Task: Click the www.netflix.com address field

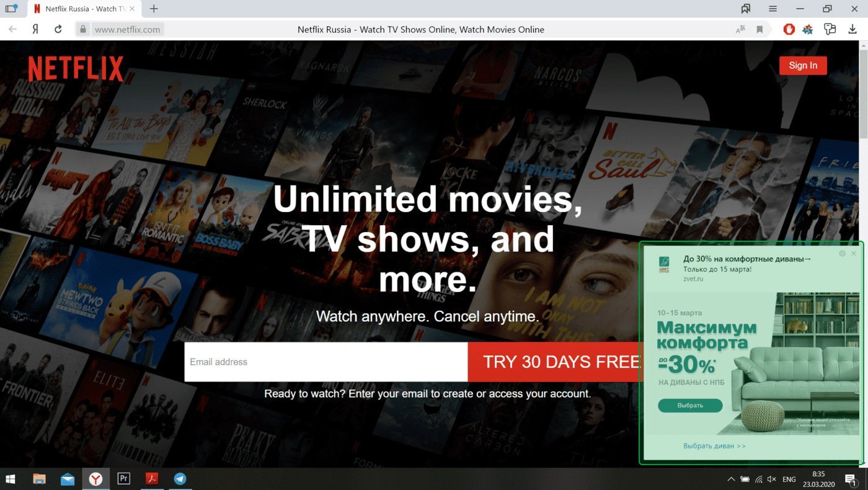Action: 127,29
